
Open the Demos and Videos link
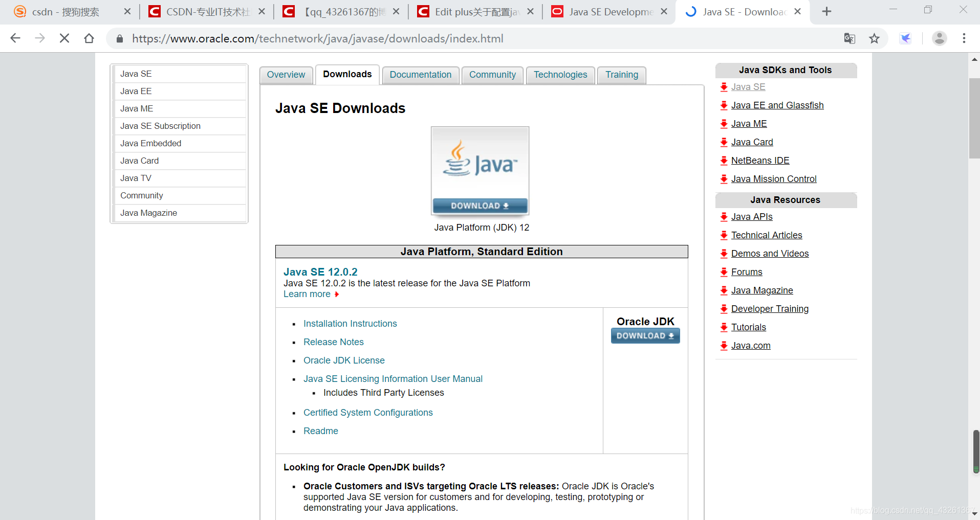[770, 254]
